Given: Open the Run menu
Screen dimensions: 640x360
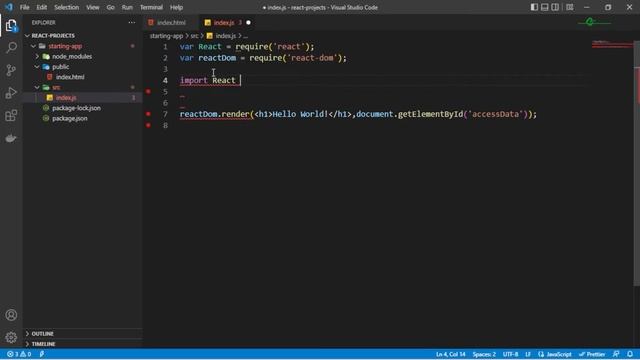Looking at the screenshot, I should pos(127,7).
